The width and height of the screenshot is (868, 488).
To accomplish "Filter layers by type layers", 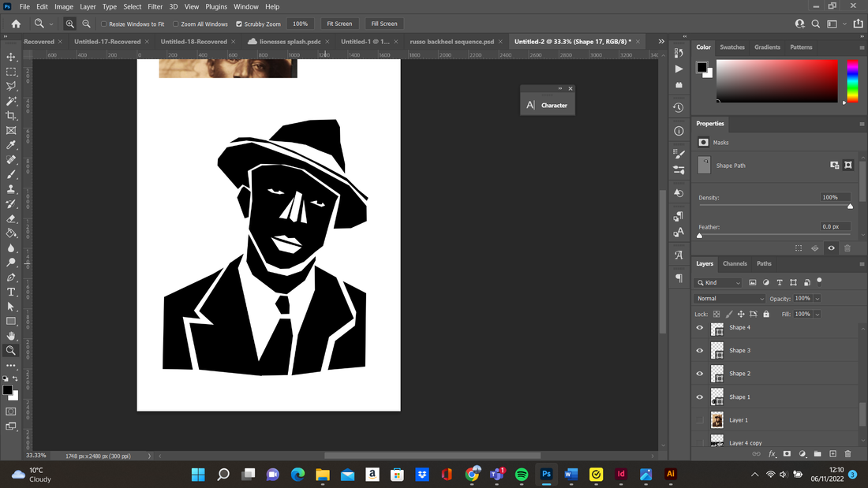I will coord(780,283).
